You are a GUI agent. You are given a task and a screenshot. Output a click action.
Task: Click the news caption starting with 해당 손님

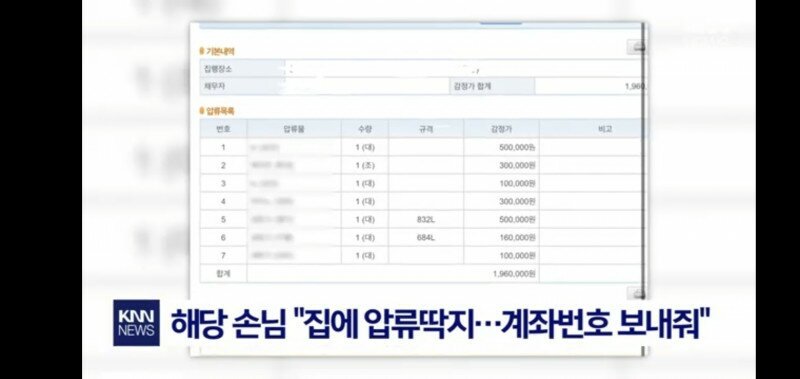[440, 322]
